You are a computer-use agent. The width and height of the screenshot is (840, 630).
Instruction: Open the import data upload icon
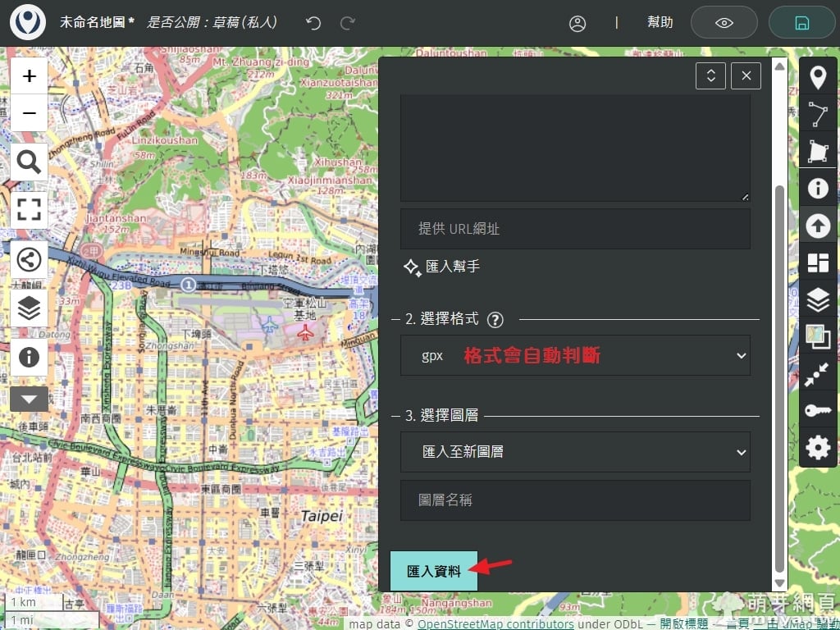[x=817, y=226]
